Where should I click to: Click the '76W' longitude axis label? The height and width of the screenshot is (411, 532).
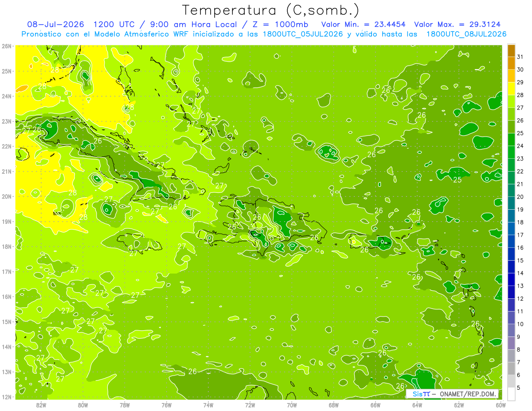(x=167, y=405)
